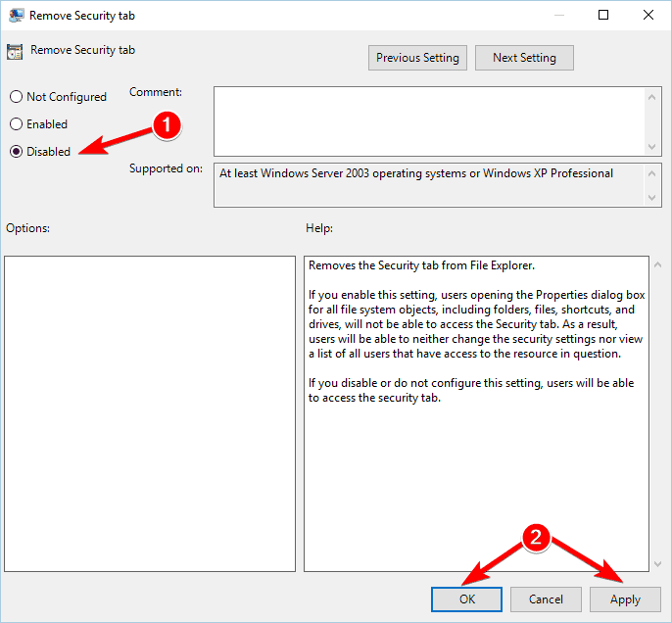Click the Comment box scroll up arrow
Screen dimensions: 672x623
651,97
